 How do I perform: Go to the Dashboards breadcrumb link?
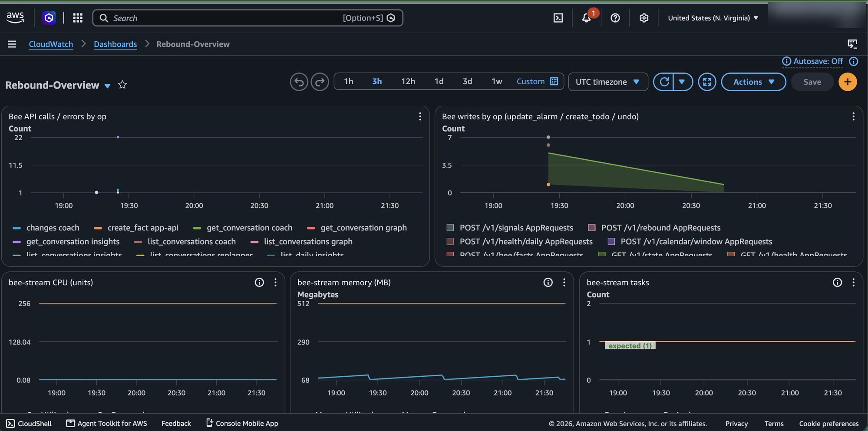[115, 44]
